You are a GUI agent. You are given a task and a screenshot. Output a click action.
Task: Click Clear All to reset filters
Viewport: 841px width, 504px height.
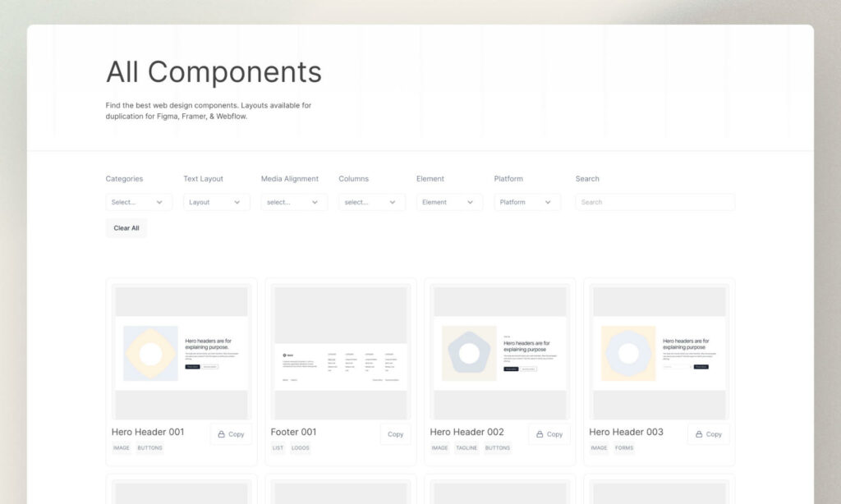pyautogui.click(x=126, y=228)
